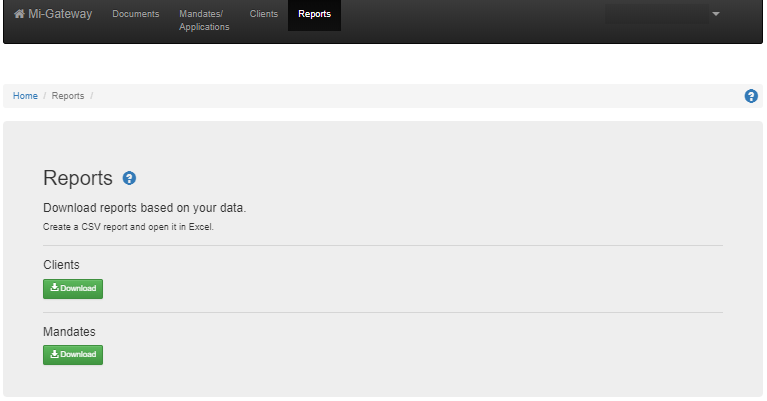This screenshot has width=767, height=401.
Task: Expand the user account dropdown arrow
Action: 716,14
